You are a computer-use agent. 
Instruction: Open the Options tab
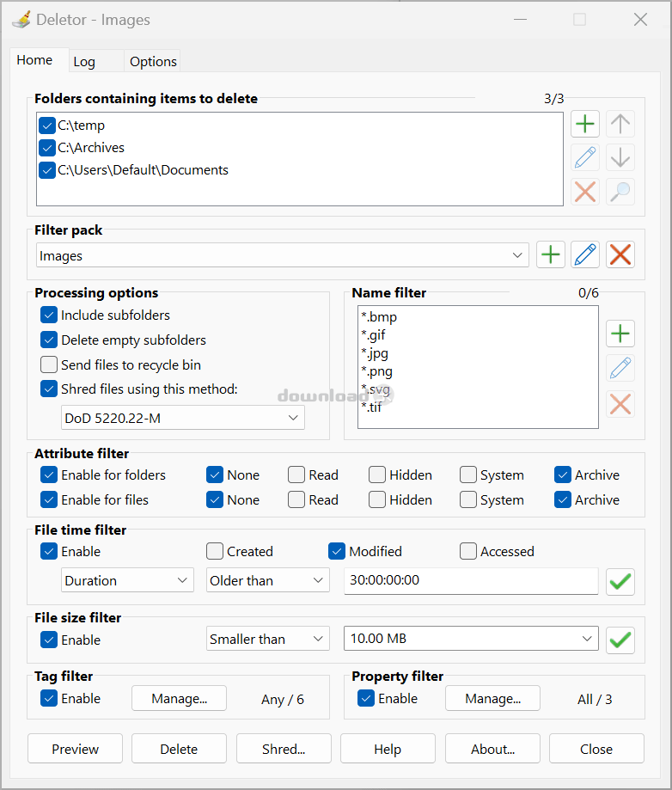tap(153, 62)
